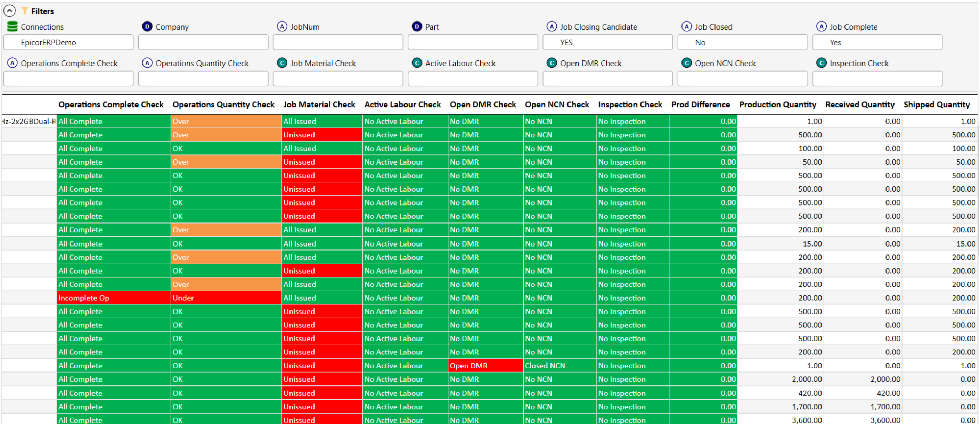Select the Under quantity check cell
Screen dimensions: 980x426
pos(226,298)
